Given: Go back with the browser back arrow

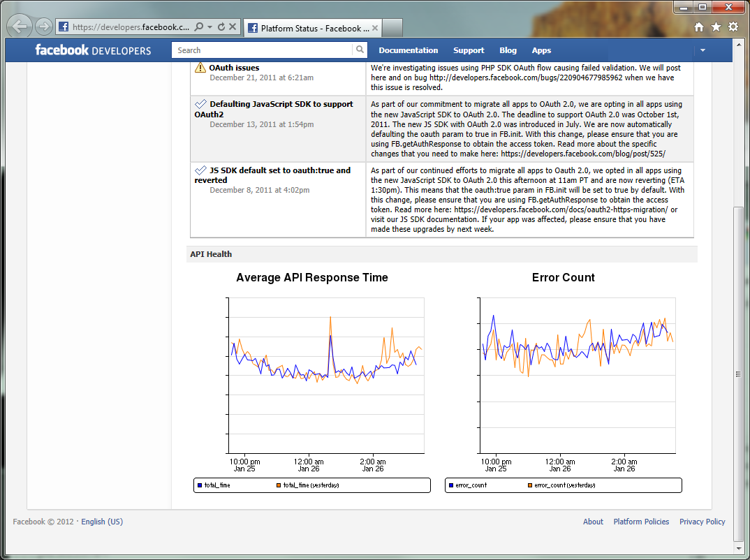Looking at the screenshot, I should tap(20, 27).
